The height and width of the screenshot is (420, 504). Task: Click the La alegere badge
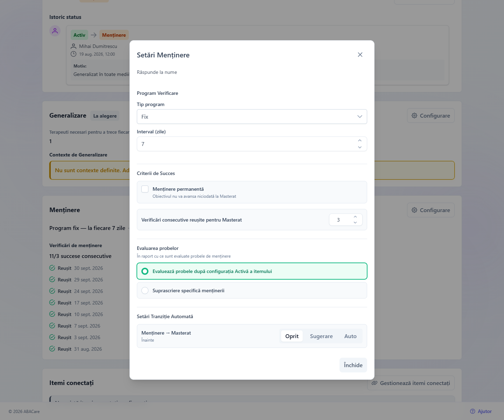105,116
